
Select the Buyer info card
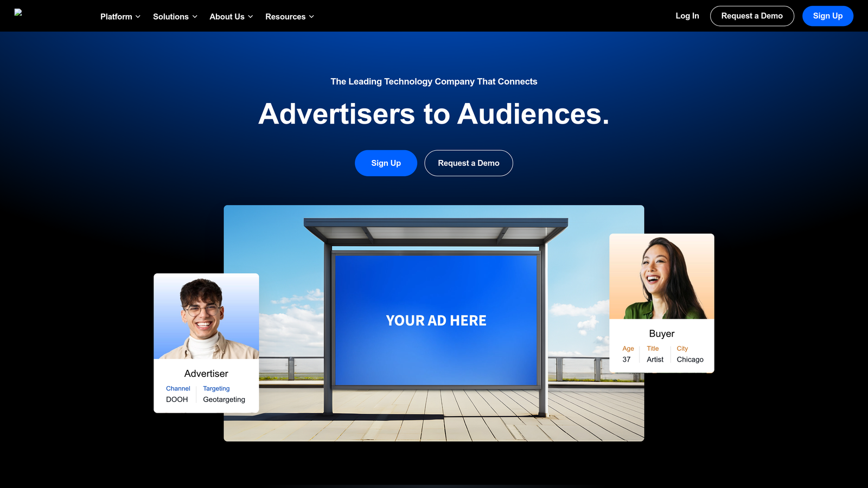pos(662,346)
